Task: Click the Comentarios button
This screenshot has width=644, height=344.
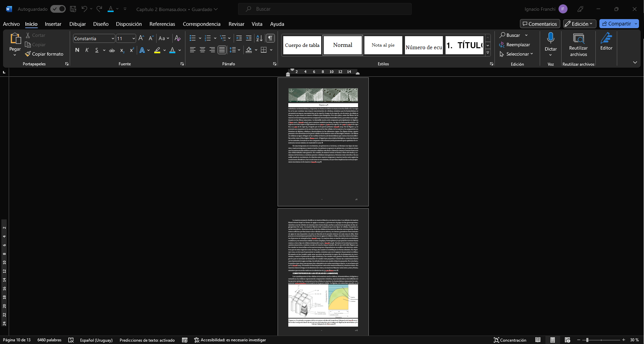Action: click(x=540, y=24)
